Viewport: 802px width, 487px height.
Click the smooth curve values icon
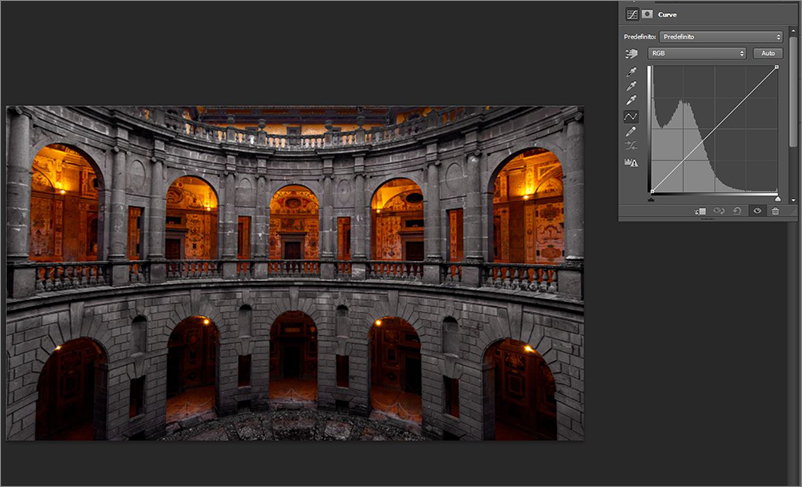point(631,146)
